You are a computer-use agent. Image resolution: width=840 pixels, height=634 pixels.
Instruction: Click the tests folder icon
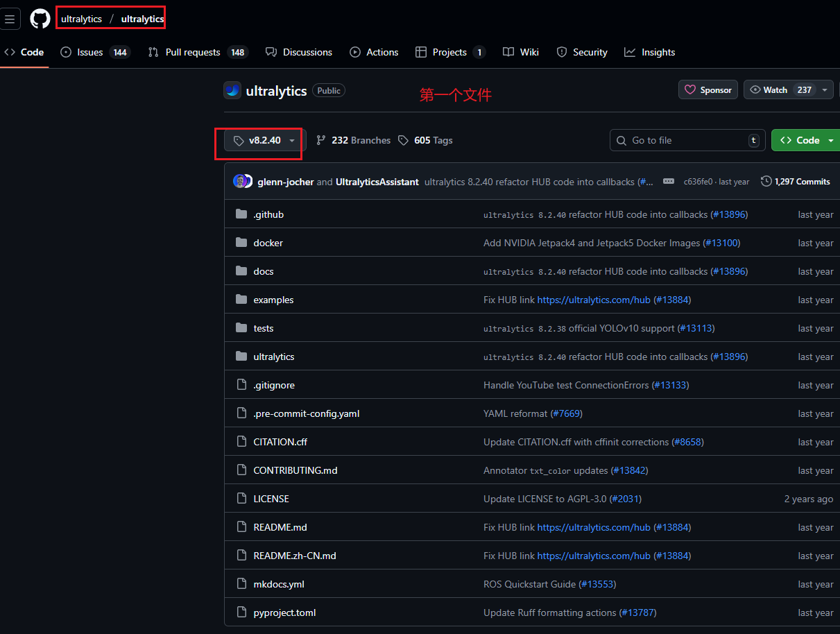pyautogui.click(x=241, y=328)
